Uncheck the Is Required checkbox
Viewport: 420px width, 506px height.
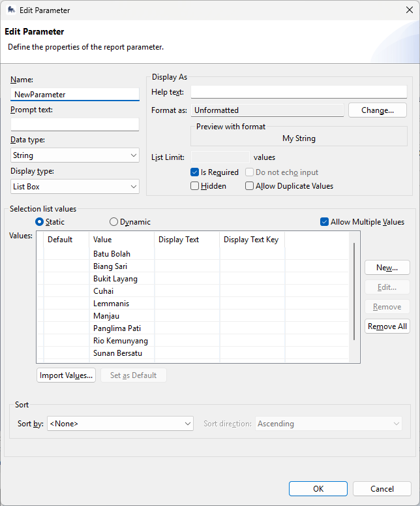click(x=195, y=172)
